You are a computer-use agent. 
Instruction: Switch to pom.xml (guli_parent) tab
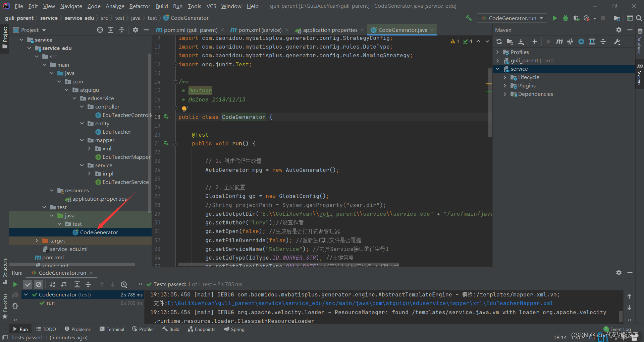(191, 30)
